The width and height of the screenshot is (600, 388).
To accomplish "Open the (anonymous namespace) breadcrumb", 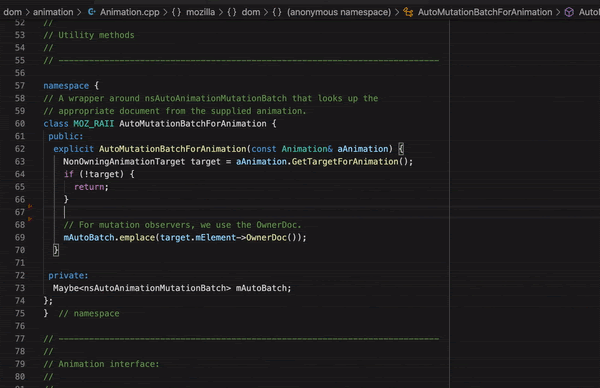I will point(339,12).
